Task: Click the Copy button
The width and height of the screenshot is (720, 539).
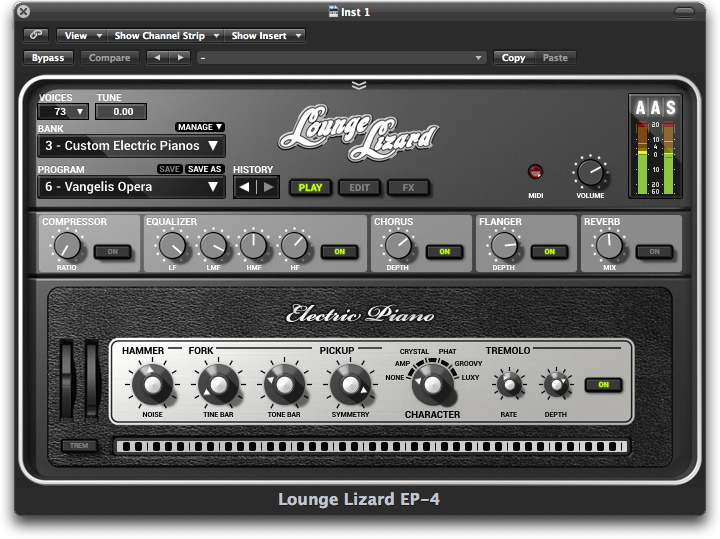Action: (x=513, y=58)
